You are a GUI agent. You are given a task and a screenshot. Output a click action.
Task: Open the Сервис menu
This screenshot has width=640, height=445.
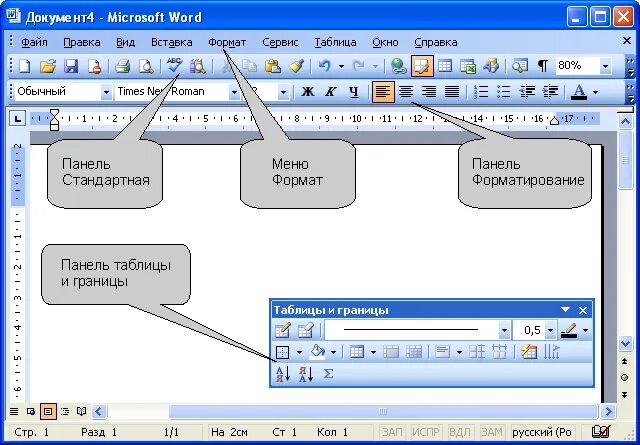280,42
